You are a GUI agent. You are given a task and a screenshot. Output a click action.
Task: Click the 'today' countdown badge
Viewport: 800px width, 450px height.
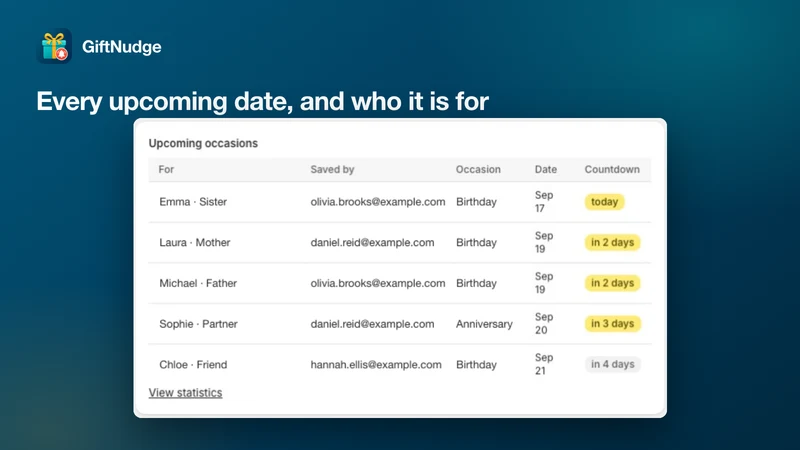coord(604,202)
